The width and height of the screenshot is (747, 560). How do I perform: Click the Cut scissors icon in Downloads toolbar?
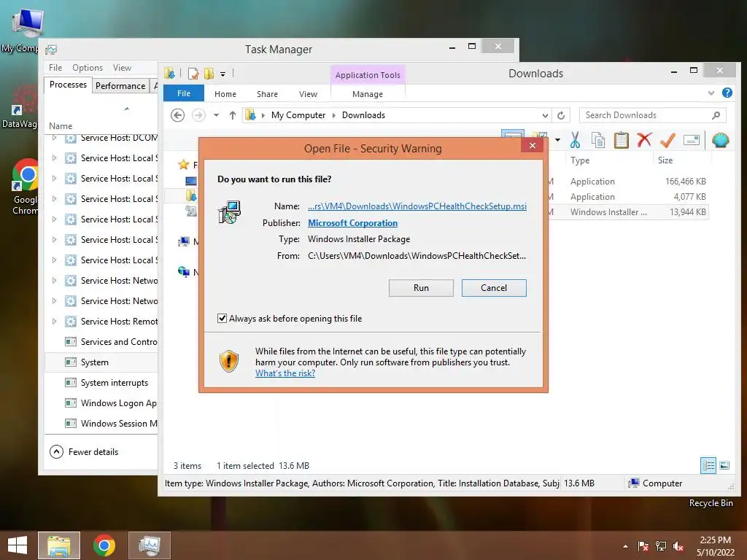click(575, 140)
